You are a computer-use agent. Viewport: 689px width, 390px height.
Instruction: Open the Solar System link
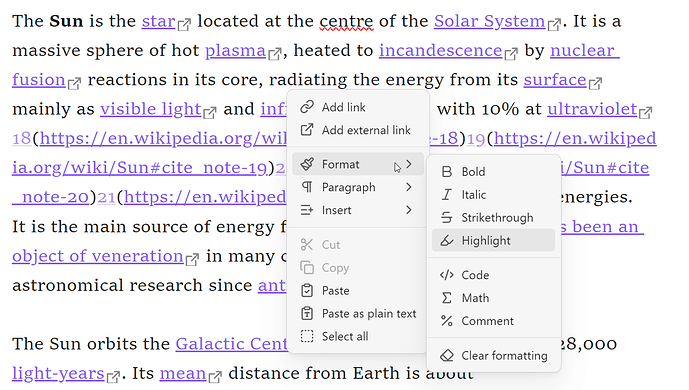[490, 21]
